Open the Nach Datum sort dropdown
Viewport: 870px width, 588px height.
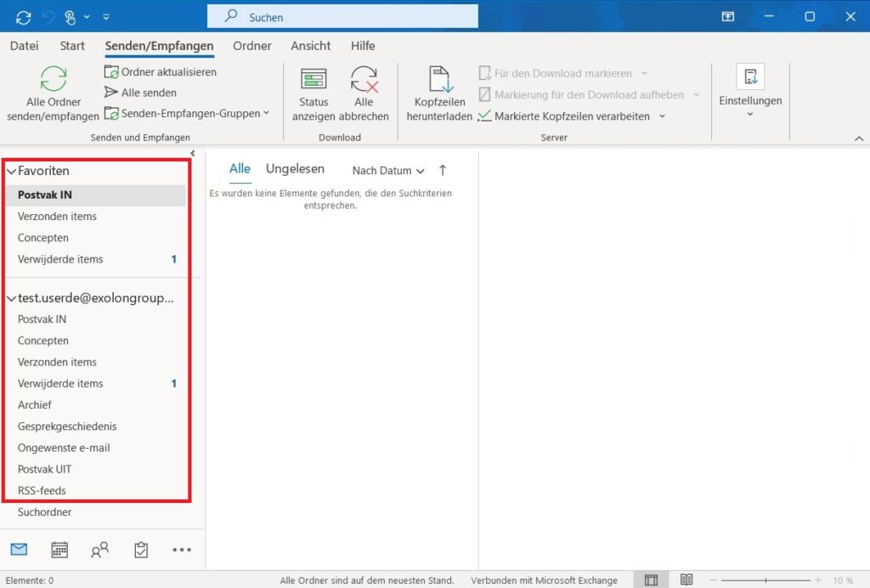387,171
